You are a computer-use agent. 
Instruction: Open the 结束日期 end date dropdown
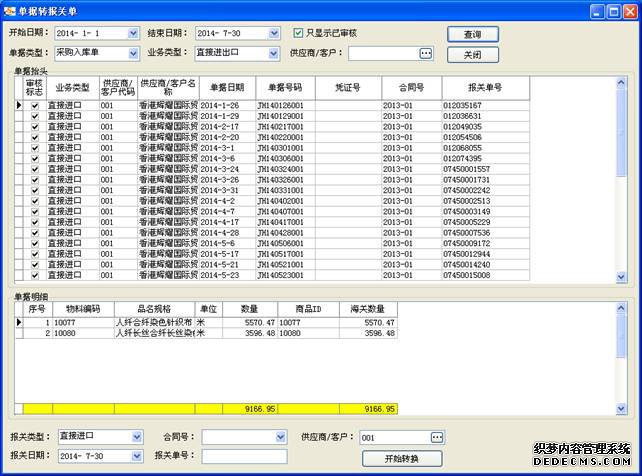(x=274, y=33)
